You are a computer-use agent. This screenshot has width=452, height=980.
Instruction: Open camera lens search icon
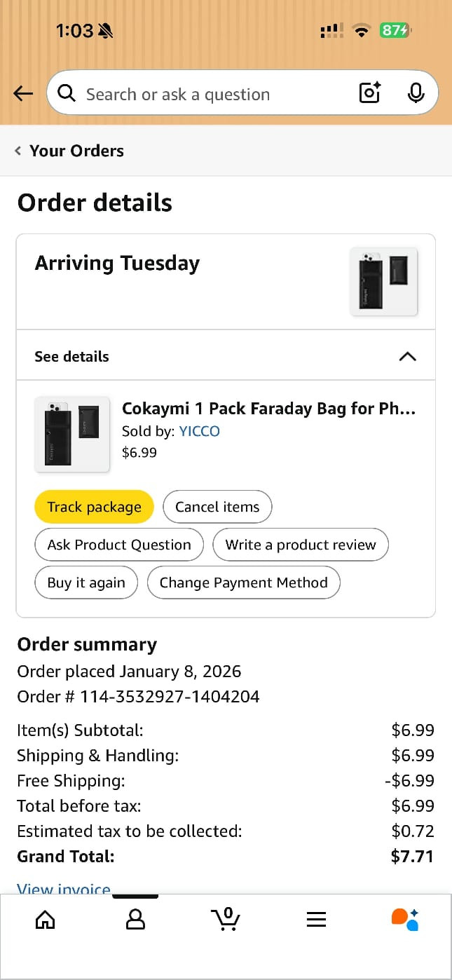coord(369,93)
